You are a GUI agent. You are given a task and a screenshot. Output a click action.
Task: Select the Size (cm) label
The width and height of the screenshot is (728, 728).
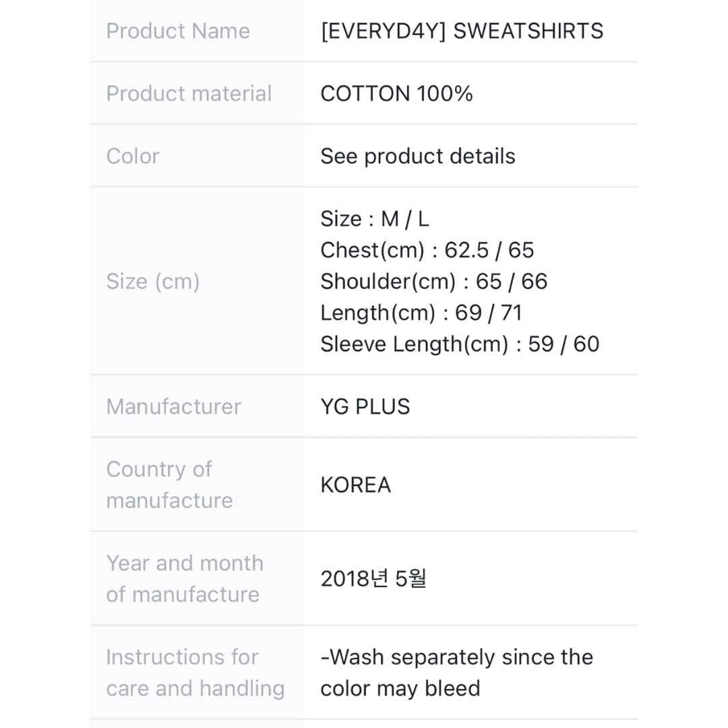point(153,281)
